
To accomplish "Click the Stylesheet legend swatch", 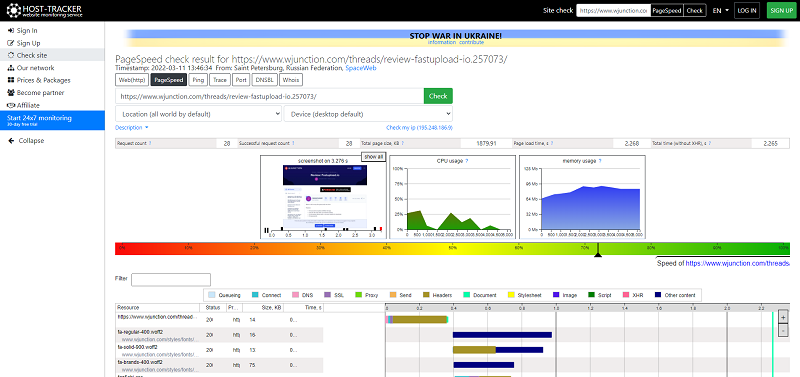I will tap(511, 295).
